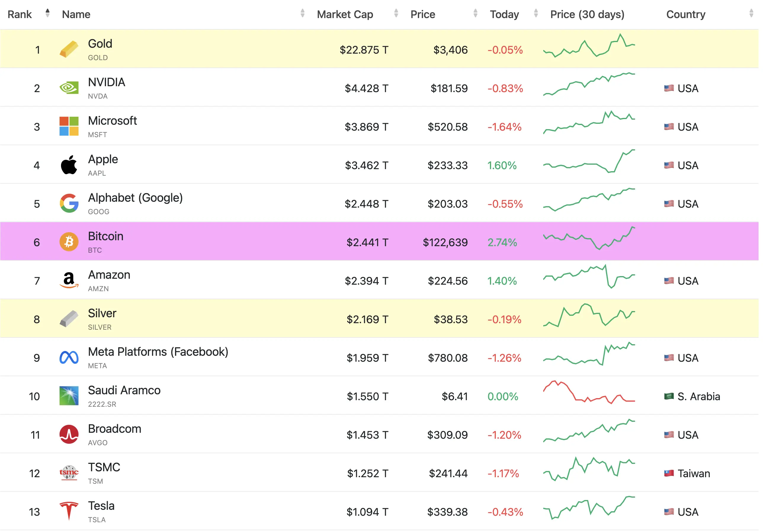The width and height of the screenshot is (763, 532).
Task: Click the Apple logo
Action: 69,164
